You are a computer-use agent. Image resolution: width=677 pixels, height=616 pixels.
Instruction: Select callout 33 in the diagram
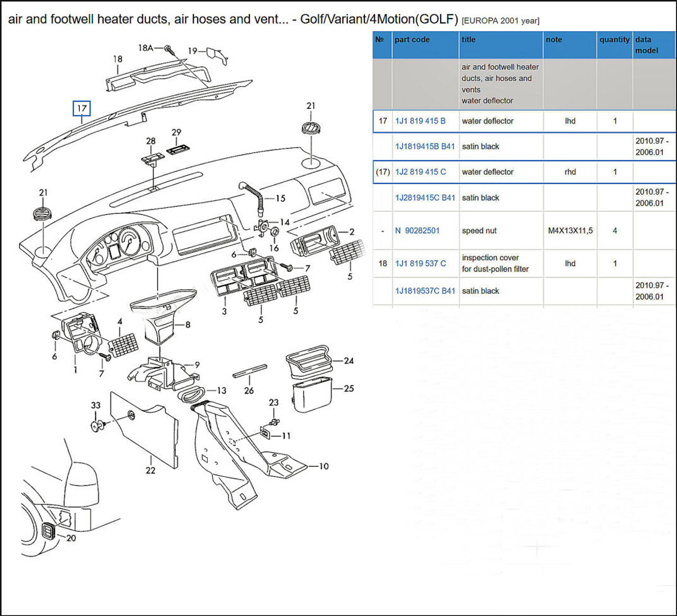(95, 405)
